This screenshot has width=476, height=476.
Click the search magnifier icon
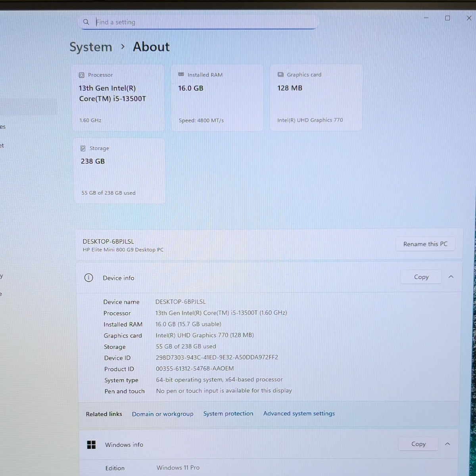click(86, 22)
